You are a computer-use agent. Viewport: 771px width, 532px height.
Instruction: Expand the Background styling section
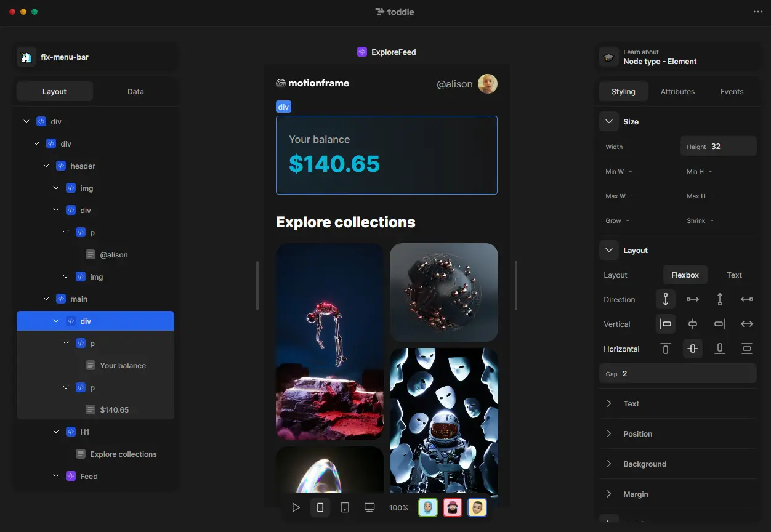click(644, 464)
